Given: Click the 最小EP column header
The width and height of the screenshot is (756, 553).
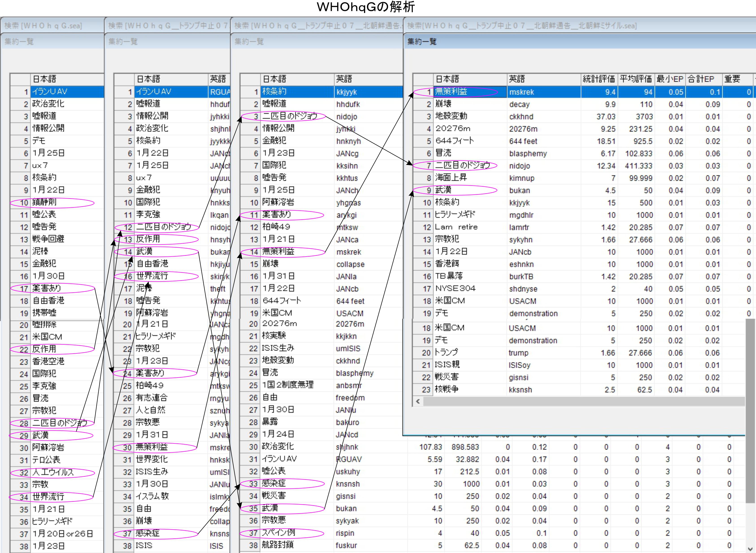Looking at the screenshot, I should pos(670,79).
